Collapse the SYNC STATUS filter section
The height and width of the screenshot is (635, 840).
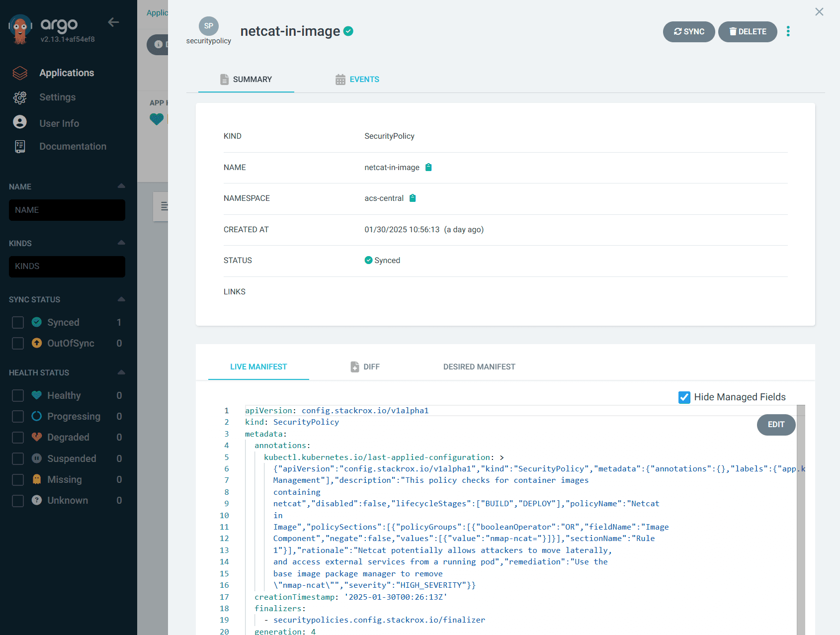[x=121, y=299]
